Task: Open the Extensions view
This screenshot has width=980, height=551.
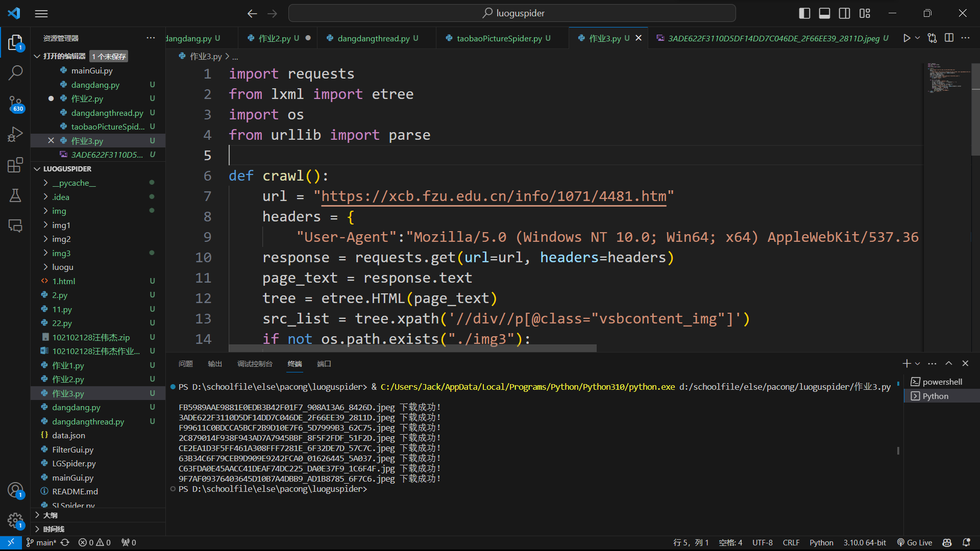Action: click(15, 165)
